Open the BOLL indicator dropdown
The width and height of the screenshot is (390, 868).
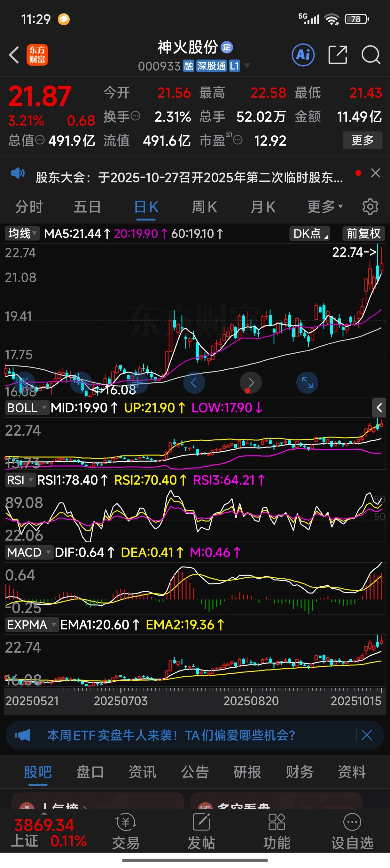27,408
